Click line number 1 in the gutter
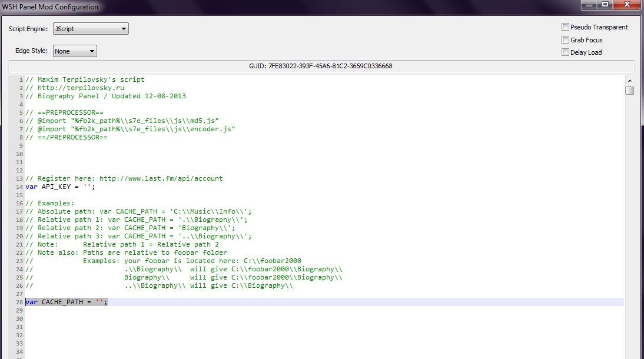Viewport: 644px width, 359px height. (x=20, y=79)
